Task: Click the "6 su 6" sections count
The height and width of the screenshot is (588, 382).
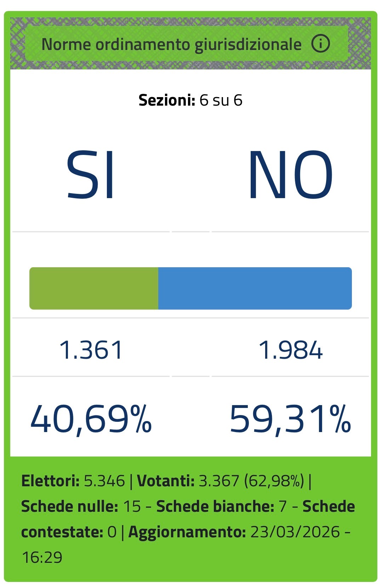Action: [221, 100]
